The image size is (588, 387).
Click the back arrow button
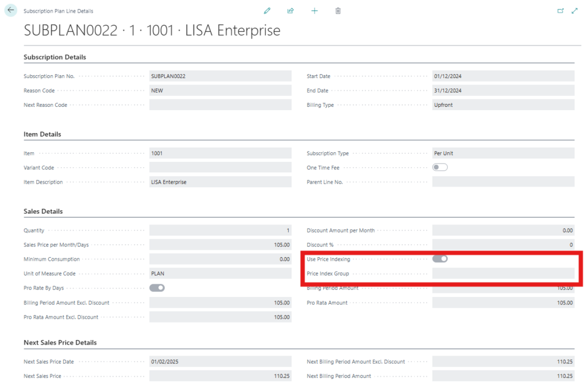[x=10, y=10]
